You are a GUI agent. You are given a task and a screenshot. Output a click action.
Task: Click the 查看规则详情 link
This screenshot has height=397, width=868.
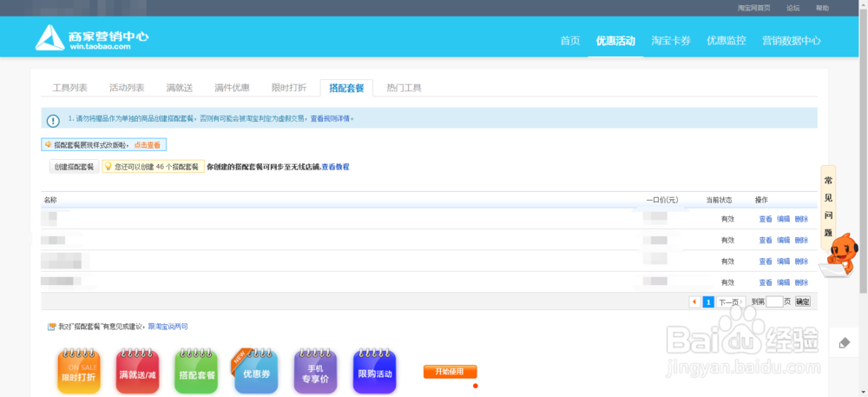click(331, 118)
